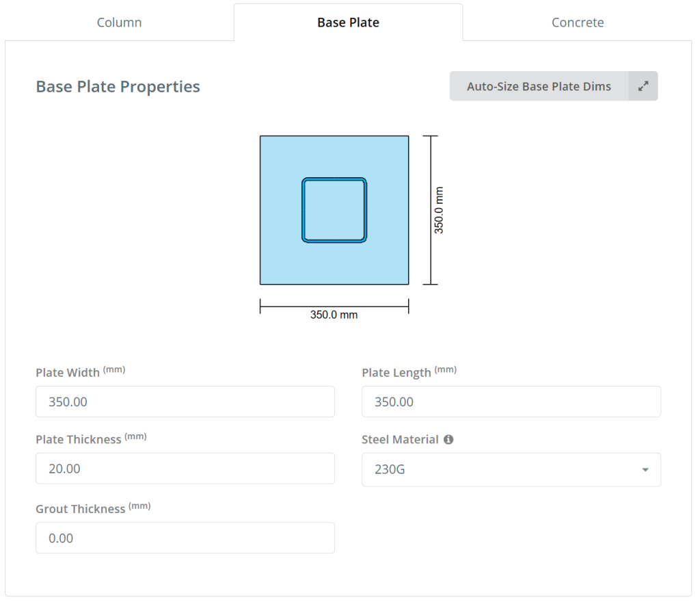Image resolution: width=700 pixels, height=602 pixels.
Task: Click the Plate Thickness label text
Action: pyautogui.click(x=78, y=440)
